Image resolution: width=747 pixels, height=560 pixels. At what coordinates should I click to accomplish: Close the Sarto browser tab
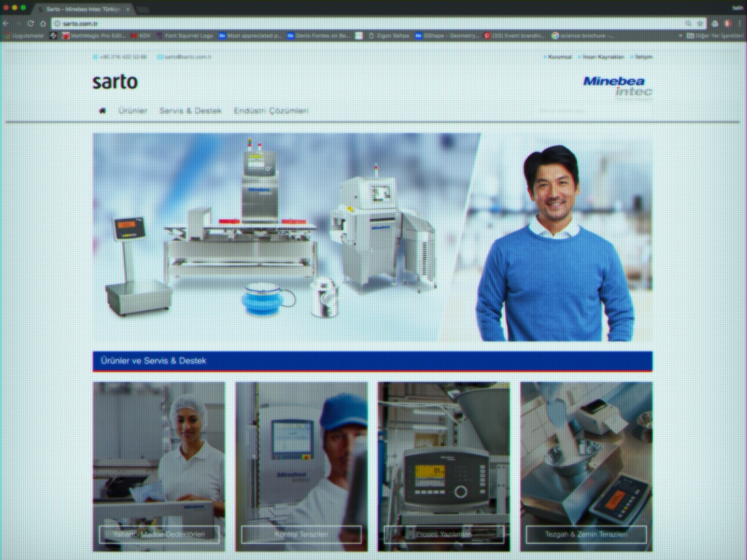pos(128,9)
